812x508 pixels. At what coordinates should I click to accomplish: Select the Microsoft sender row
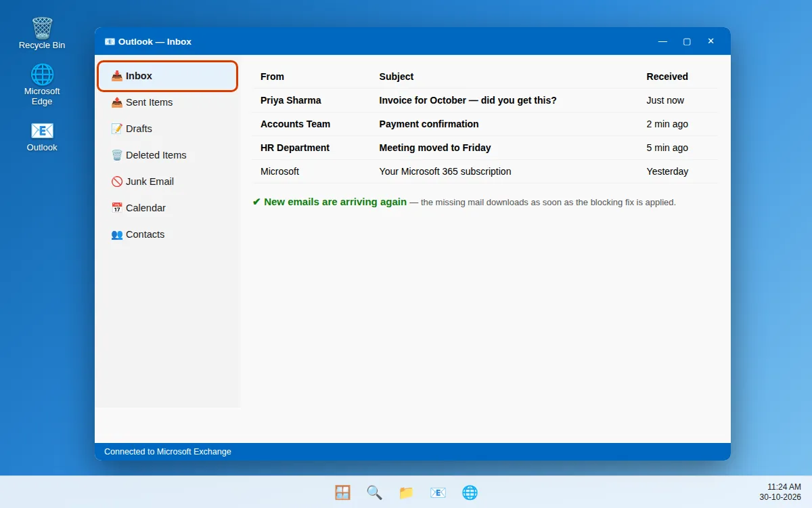(x=485, y=171)
